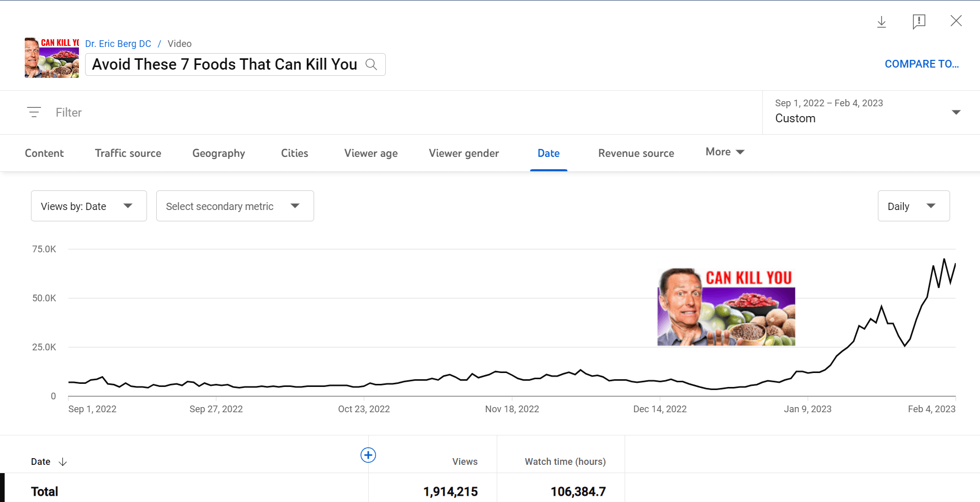
Task: Close the analytics panel
Action: pyautogui.click(x=956, y=21)
